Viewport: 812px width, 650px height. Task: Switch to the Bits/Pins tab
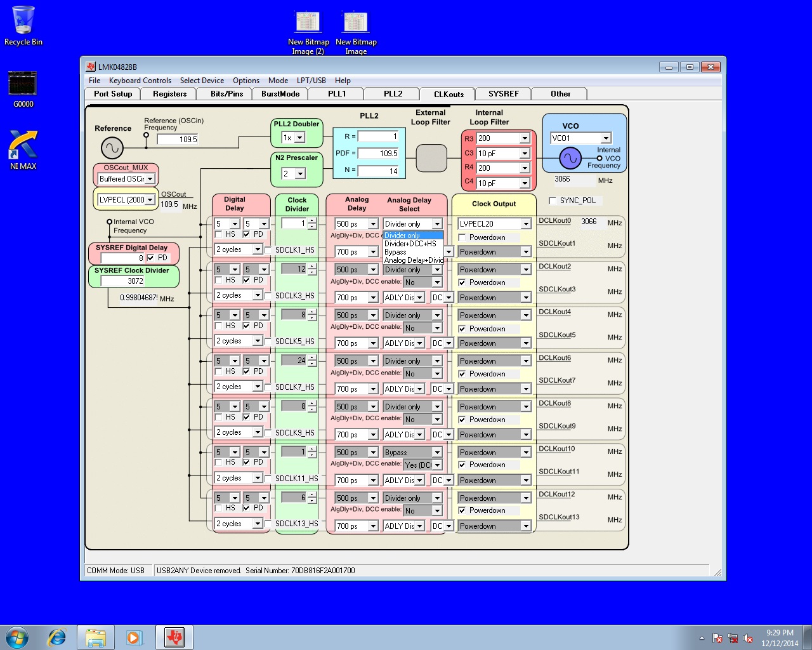pos(226,94)
